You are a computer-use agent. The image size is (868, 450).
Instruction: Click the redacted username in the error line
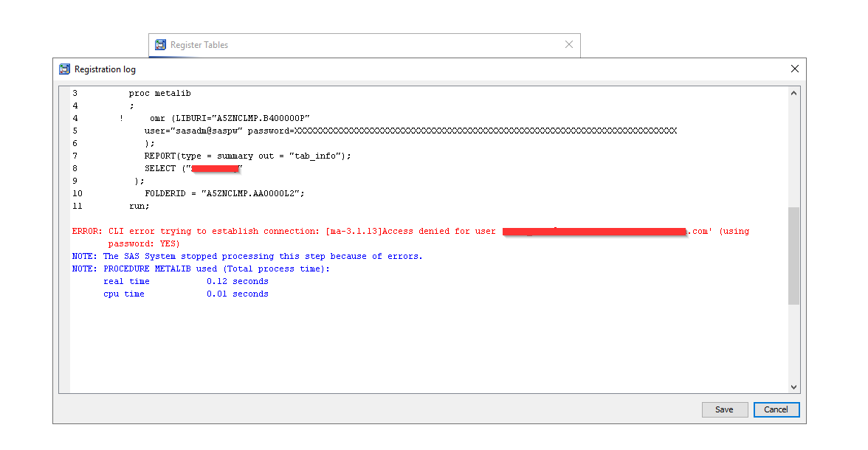(594, 231)
